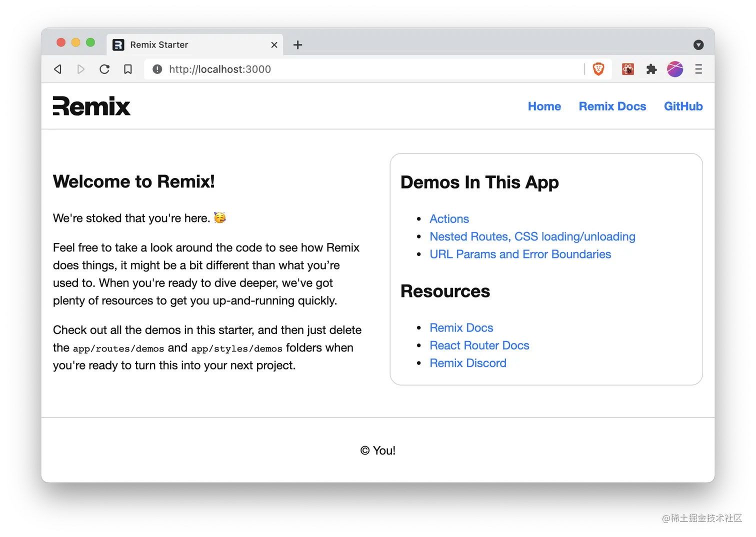
Task: Go back with the browser back arrow
Action: point(58,69)
